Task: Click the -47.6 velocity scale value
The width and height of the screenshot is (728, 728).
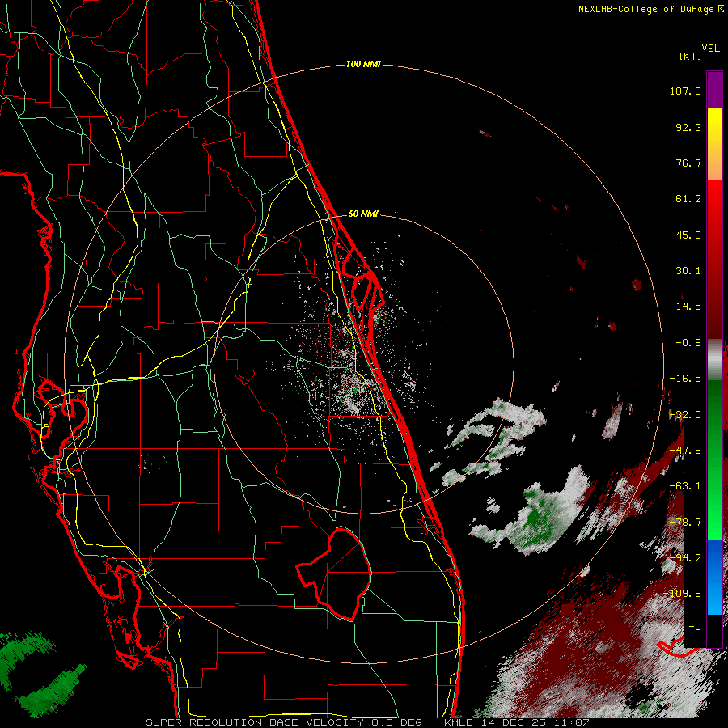Action: [685, 451]
